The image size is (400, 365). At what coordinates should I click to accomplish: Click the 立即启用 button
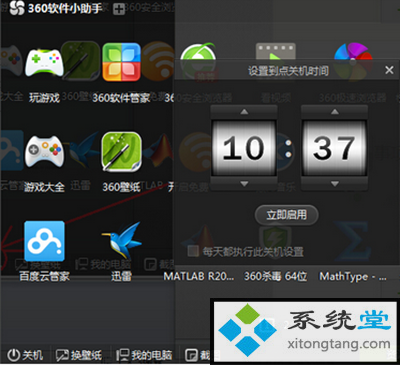(x=287, y=215)
